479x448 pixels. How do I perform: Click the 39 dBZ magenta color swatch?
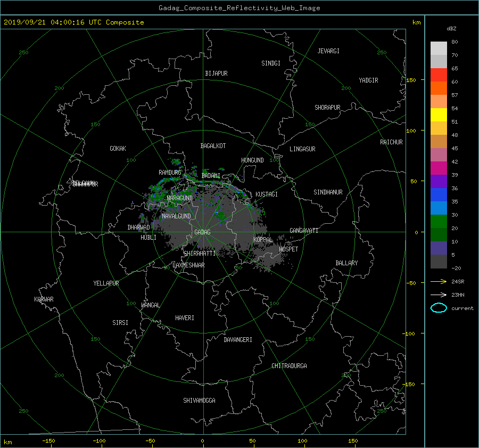(439, 168)
